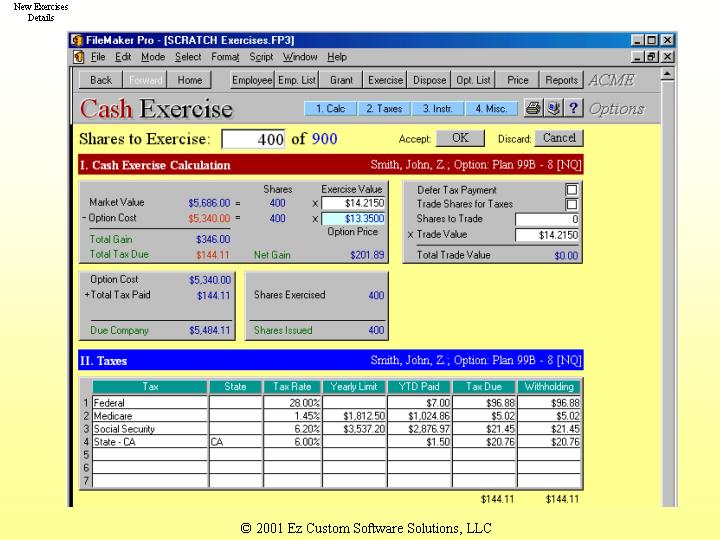Click the Tax Rate column header

coord(292,387)
